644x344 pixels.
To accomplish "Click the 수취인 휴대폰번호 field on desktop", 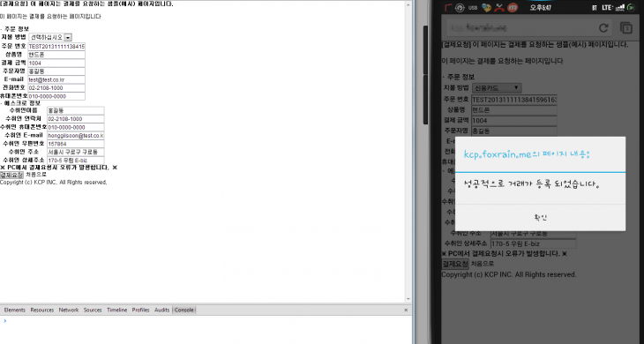I will tap(76, 127).
